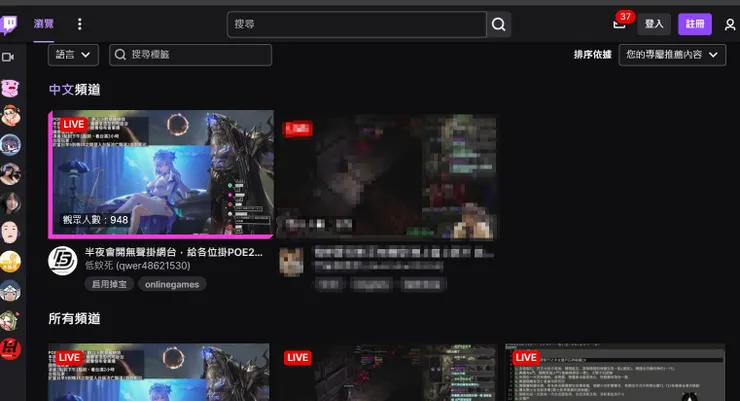Open stream title 半夜會開無聲掛網台
Image resolution: width=740 pixels, height=401 pixels.
click(x=174, y=252)
